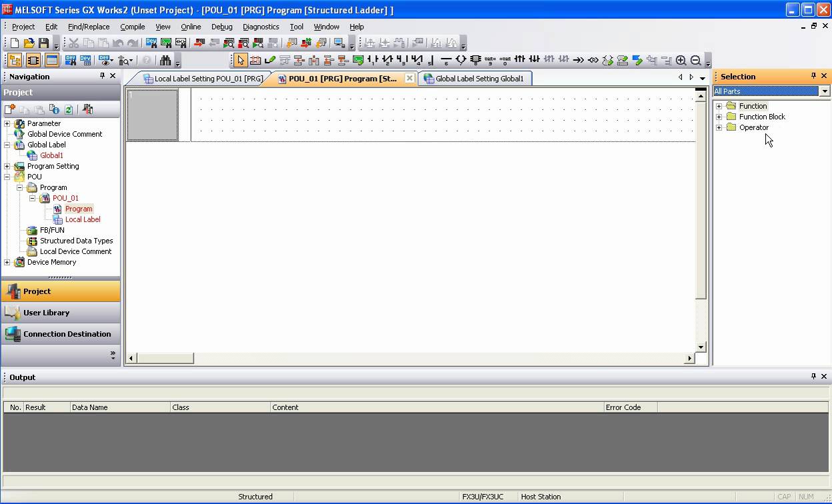The image size is (832, 504).
Task: Switch to Global Label Setting Global1 tab
Action: point(474,79)
